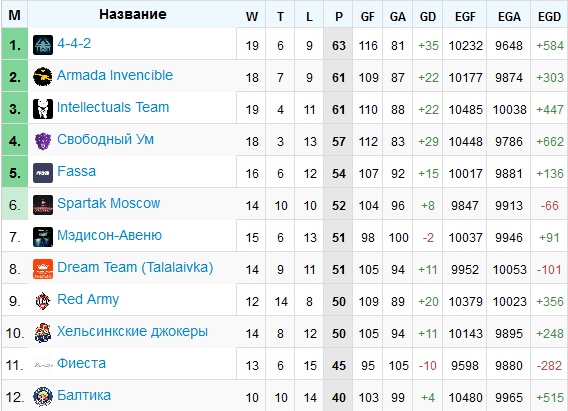Sort by the GD column header

click(x=427, y=16)
